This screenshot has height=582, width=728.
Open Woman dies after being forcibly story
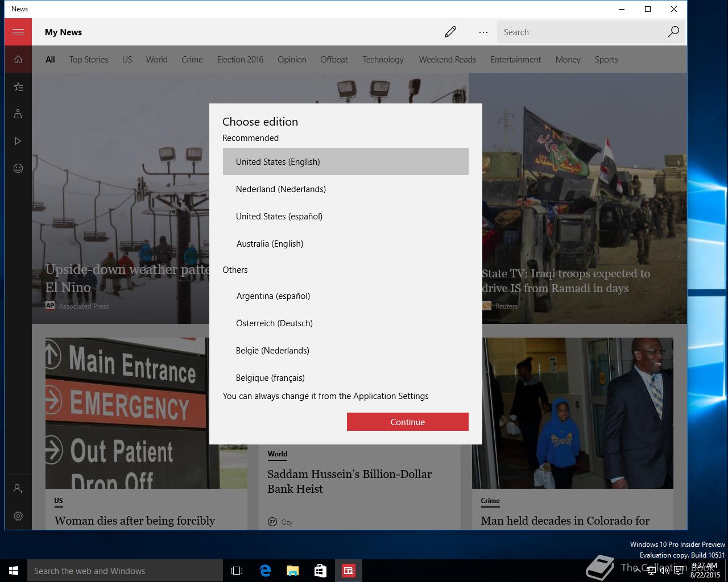[x=135, y=521]
